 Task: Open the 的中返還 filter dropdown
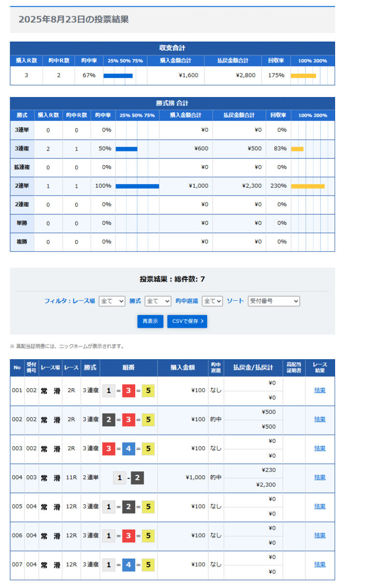pos(213,301)
